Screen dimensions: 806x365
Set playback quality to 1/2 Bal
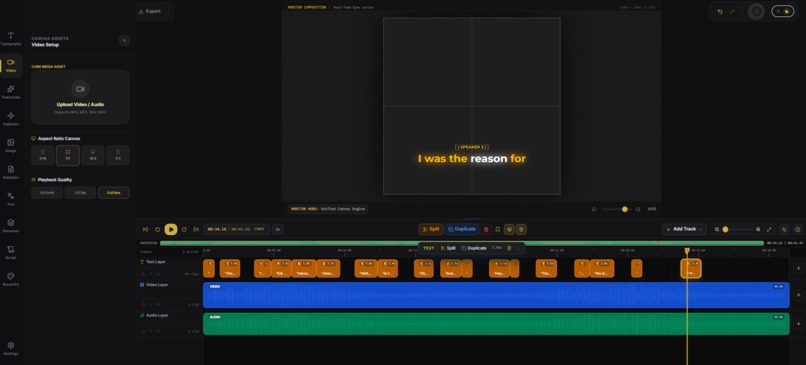(x=80, y=193)
